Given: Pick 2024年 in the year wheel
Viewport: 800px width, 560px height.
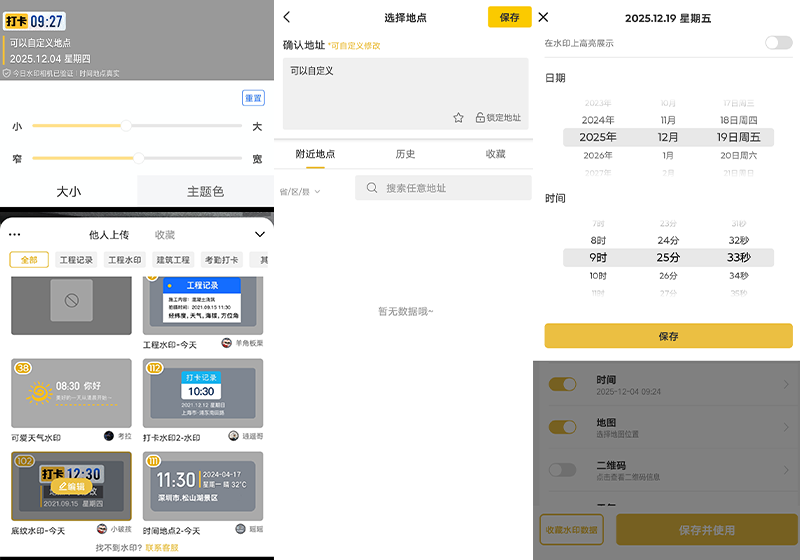Looking at the screenshot, I should point(598,120).
